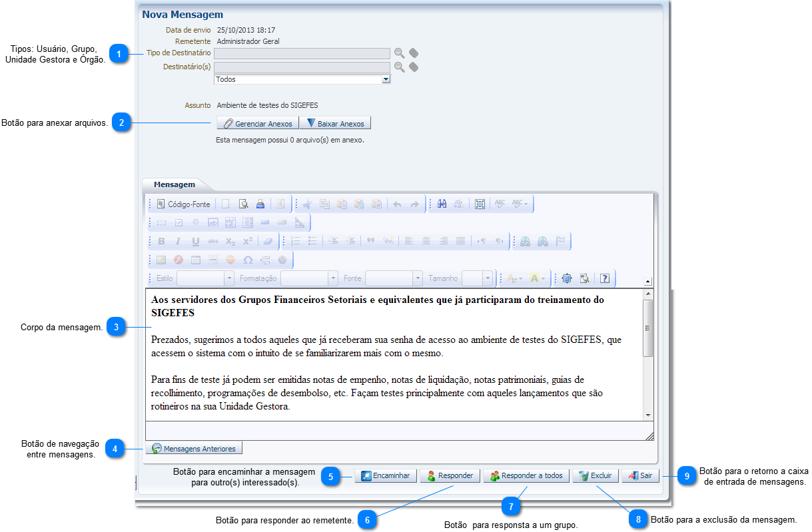The height and width of the screenshot is (532, 812).
Task: Toggle Italic formatting in the editor
Action: coord(178,242)
